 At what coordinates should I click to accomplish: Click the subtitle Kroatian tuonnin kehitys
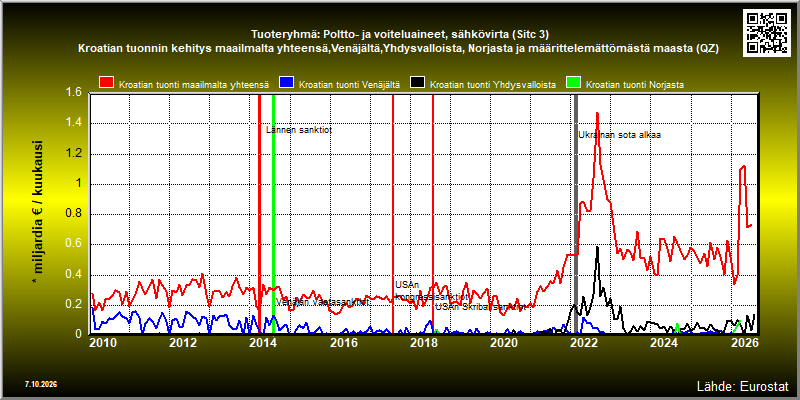click(x=398, y=49)
